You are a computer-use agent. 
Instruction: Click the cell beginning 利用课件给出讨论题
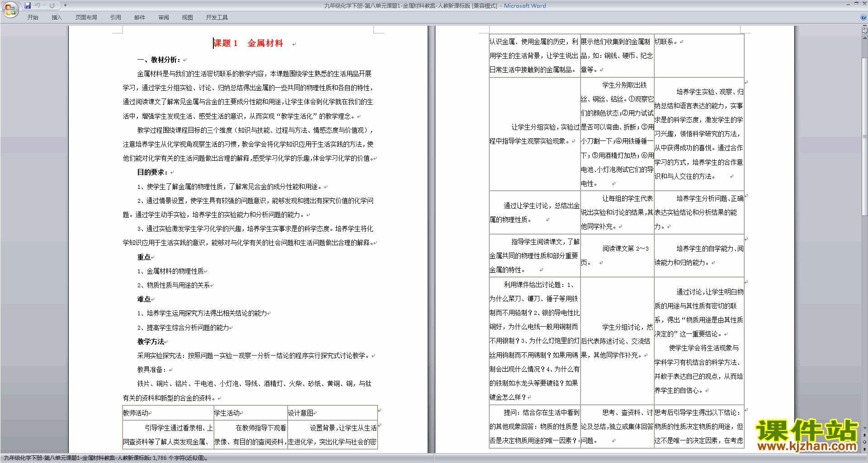pyautogui.click(x=534, y=341)
